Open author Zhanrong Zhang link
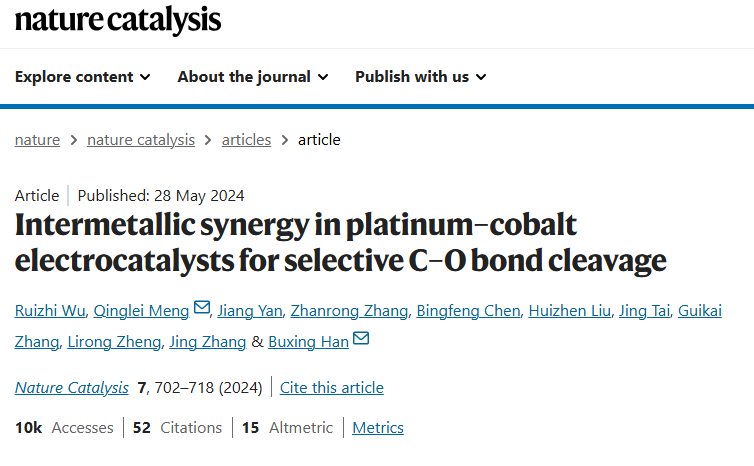Viewport: 754px width, 466px height. 349,311
